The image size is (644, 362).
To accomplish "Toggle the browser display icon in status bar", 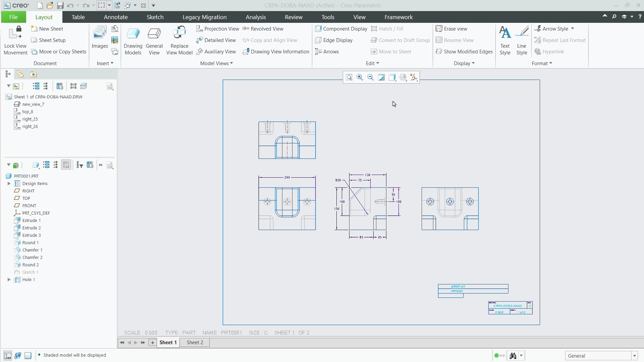I will coord(18,355).
